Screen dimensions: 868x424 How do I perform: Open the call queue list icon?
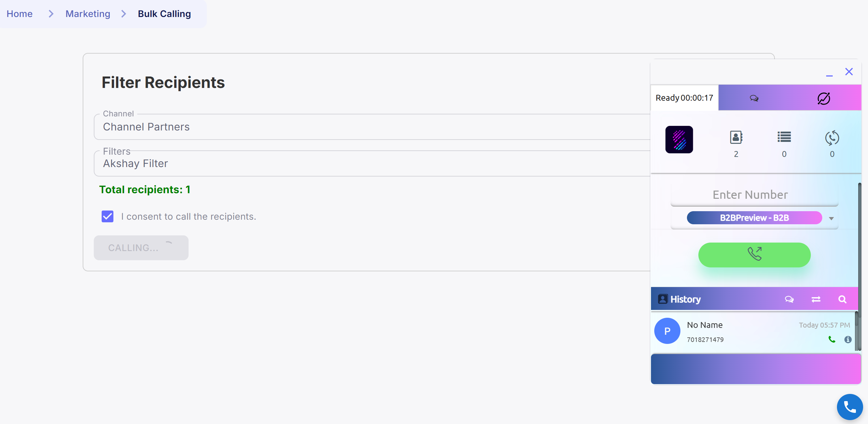point(784,138)
